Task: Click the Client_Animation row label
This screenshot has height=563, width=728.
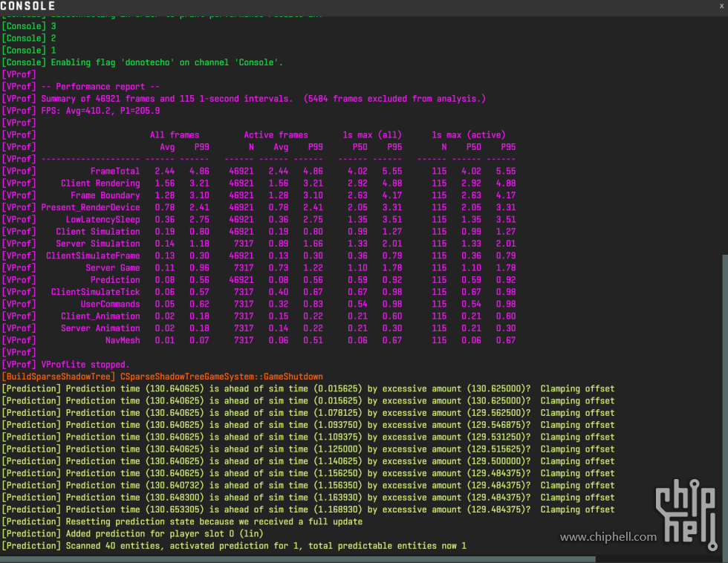Action: pyautogui.click(x=100, y=316)
